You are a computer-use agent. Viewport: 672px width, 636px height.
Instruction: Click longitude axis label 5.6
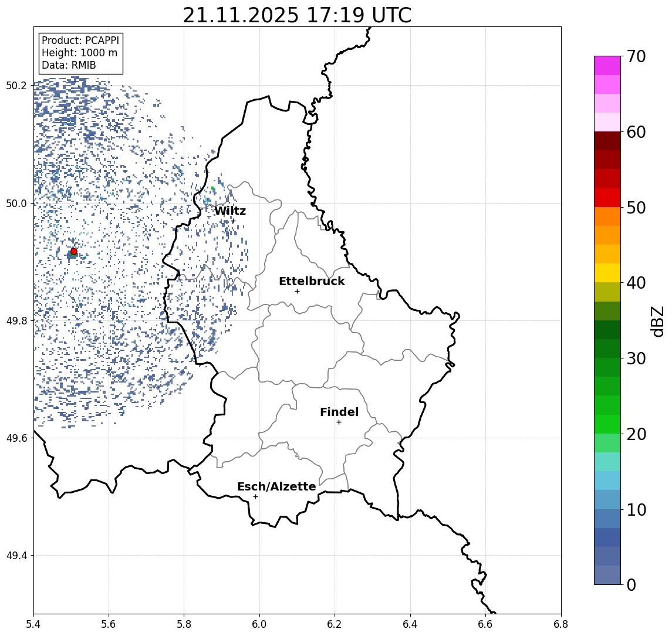109,624
